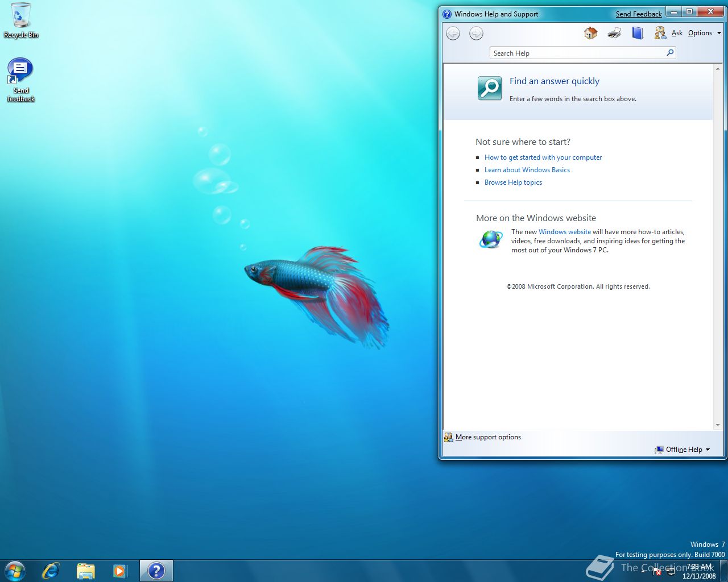Open How to get started with your computer
728x582 pixels.
(543, 157)
